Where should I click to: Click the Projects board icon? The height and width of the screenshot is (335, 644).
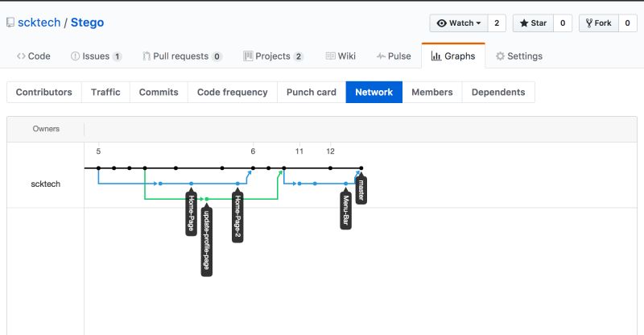coord(249,56)
